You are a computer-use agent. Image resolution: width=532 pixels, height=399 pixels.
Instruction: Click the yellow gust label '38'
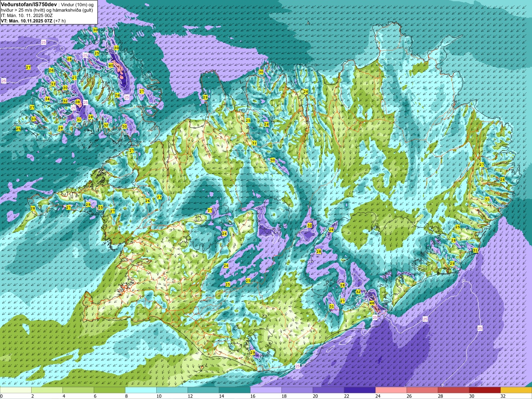[78, 102]
